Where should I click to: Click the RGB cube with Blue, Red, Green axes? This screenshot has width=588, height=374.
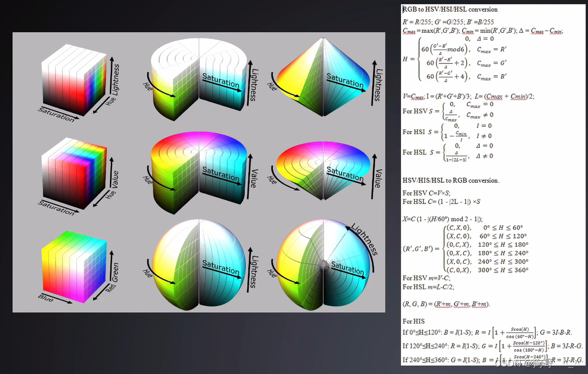coord(74,267)
